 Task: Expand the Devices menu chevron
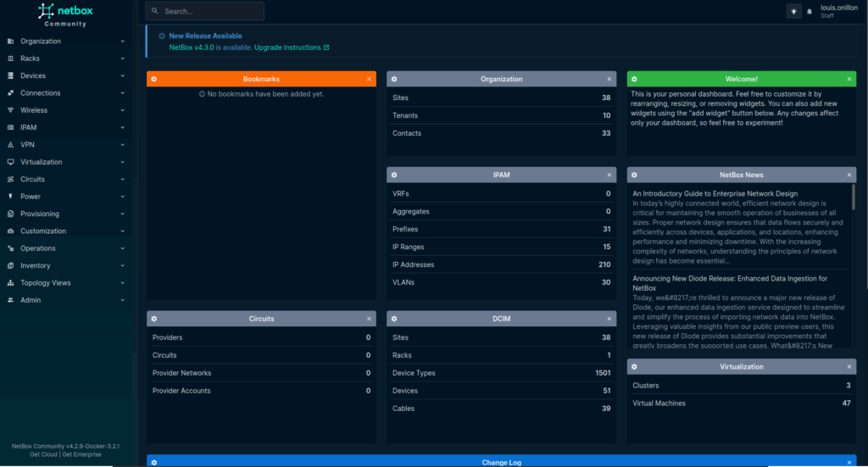click(x=122, y=75)
